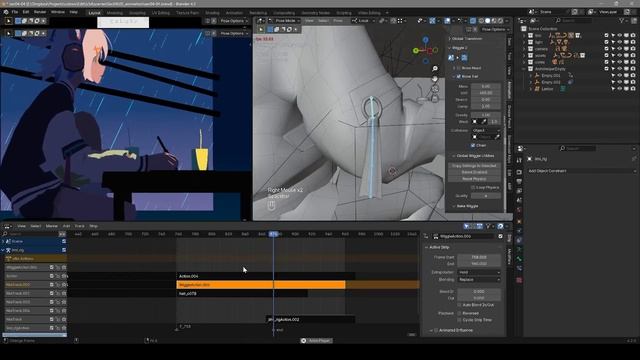The height and width of the screenshot is (360, 640).
Task: Click the Frame Start input field
Action: coord(479,258)
